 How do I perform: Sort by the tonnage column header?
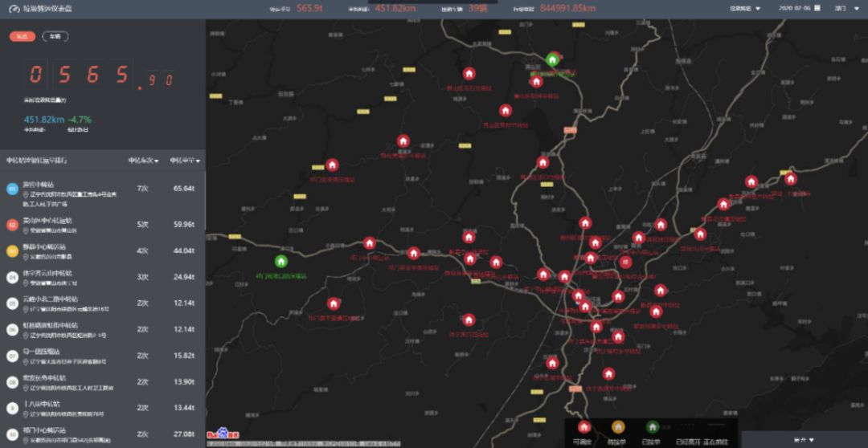click(185, 161)
